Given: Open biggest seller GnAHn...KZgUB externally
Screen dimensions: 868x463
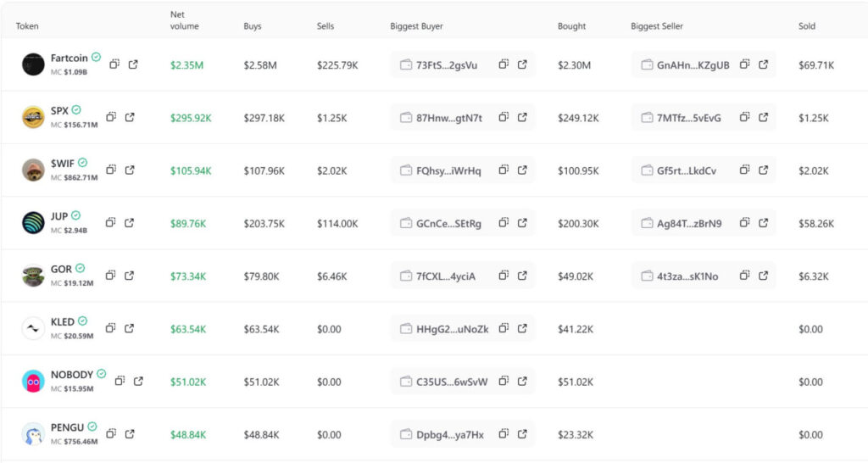Looking at the screenshot, I should [764, 64].
